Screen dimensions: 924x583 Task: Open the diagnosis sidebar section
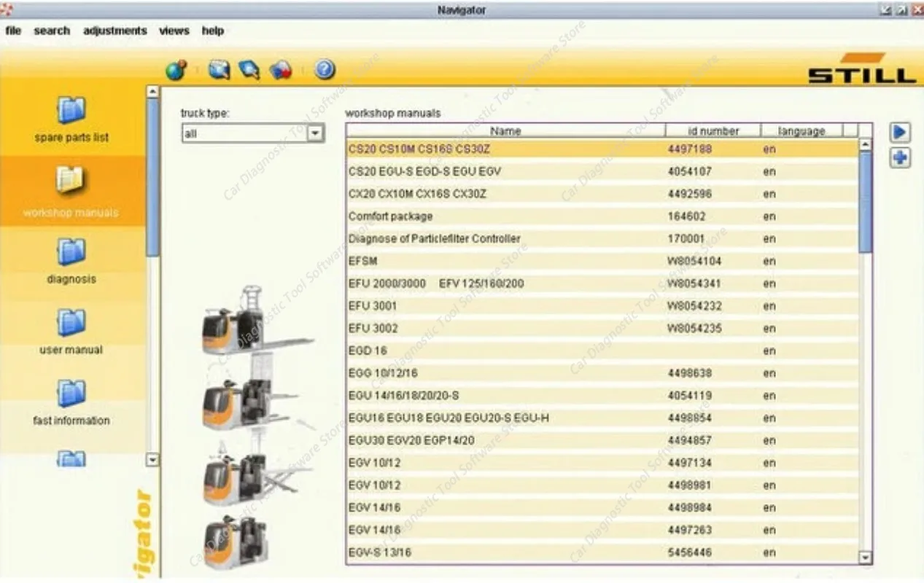71,261
